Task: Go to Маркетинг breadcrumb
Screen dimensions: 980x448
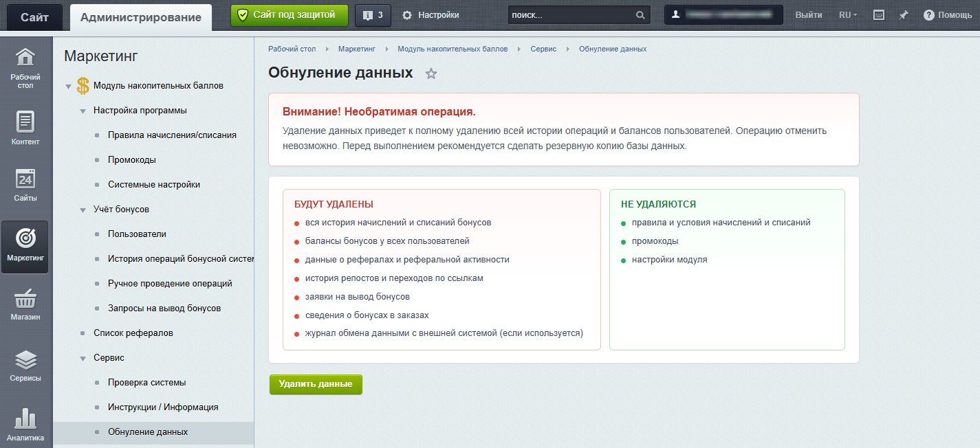Action: [x=357, y=49]
